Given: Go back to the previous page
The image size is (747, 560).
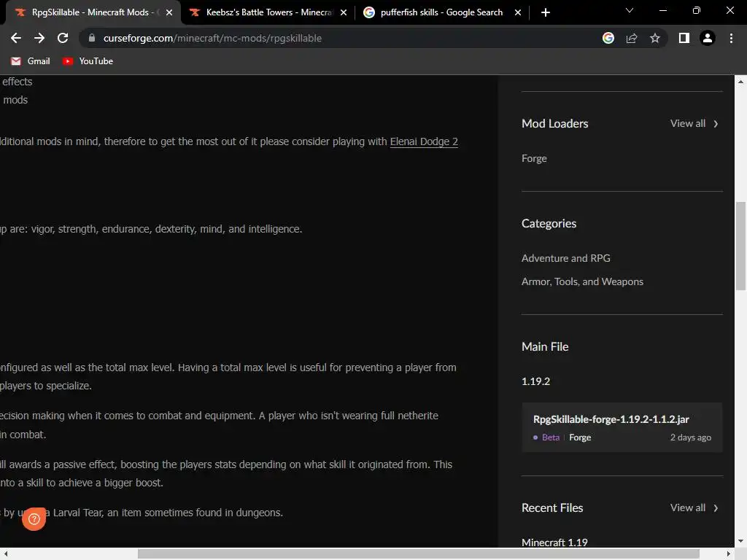Looking at the screenshot, I should pyautogui.click(x=16, y=38).
